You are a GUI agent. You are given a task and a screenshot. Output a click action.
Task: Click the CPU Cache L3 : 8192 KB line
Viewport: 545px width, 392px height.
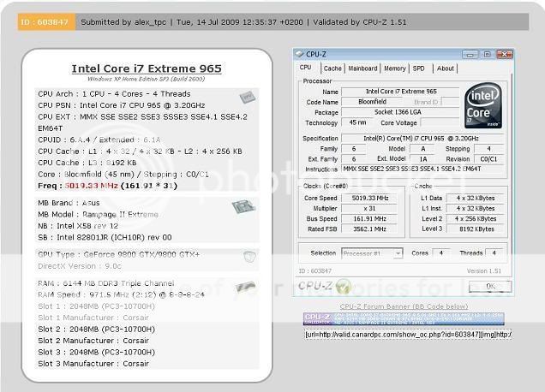tap(87, 163)
